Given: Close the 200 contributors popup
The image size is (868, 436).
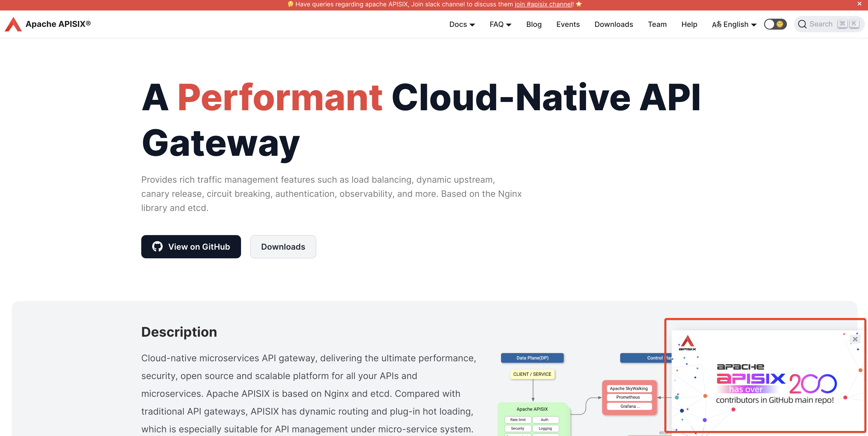Looking at the screenshot, I should [x=855, y=339].
